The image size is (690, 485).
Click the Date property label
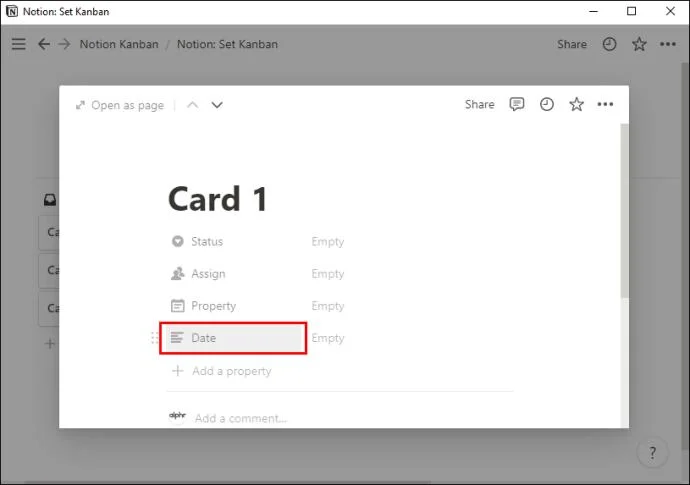pos(203,338)
